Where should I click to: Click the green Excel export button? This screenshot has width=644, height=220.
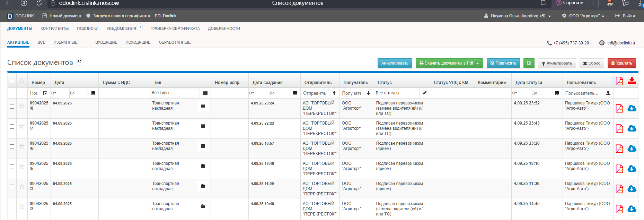coord(529,63)
